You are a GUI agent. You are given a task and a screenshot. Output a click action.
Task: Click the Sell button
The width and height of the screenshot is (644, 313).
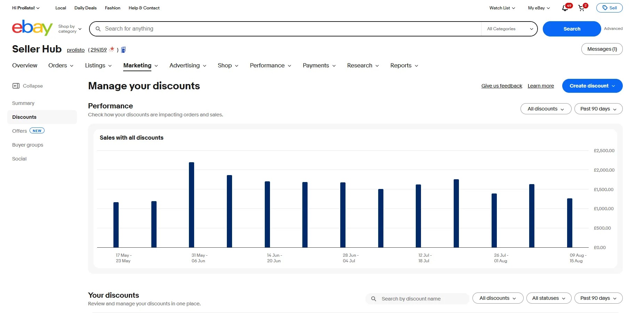coord(609,8)
